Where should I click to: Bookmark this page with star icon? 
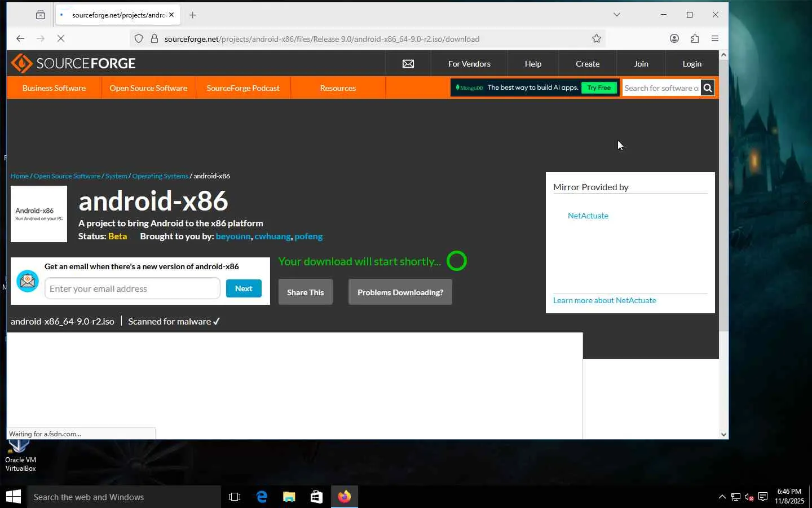click(597, 38)
